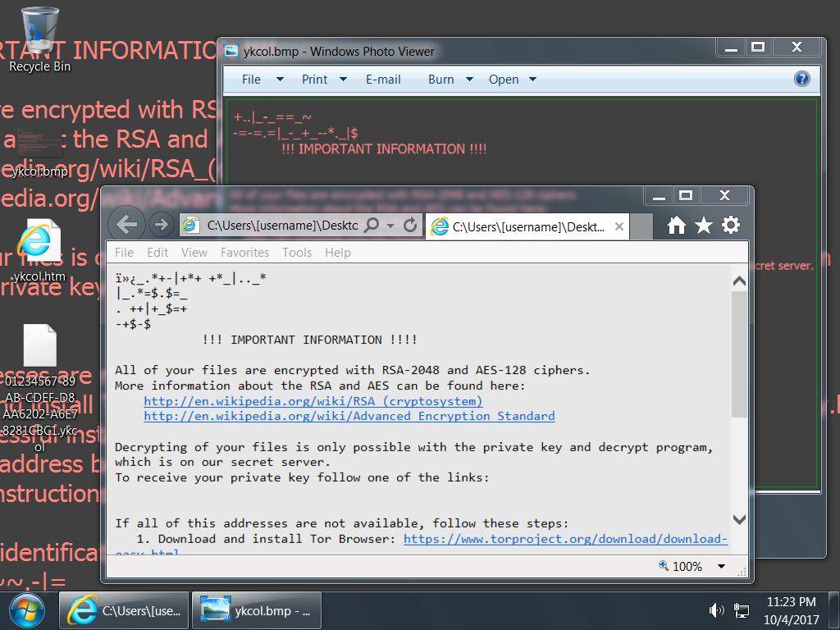Click scroll up arrow in Internet Explorer

tap(739, 281)
